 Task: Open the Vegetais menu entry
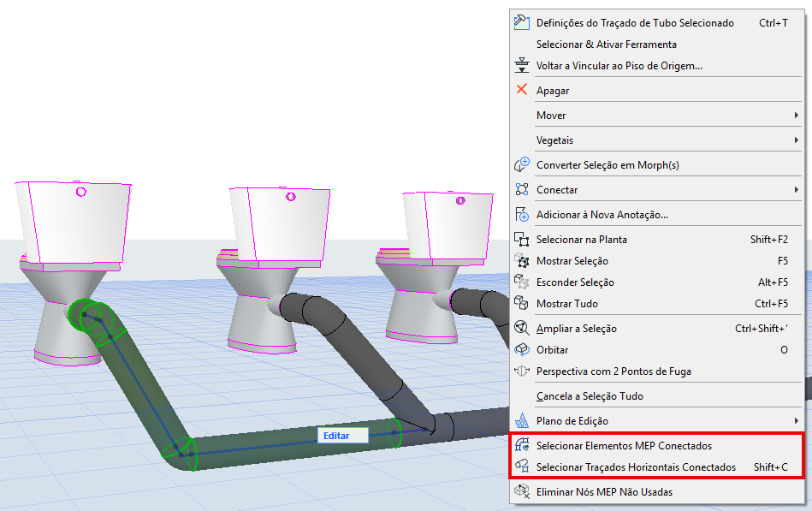(656, 140)
